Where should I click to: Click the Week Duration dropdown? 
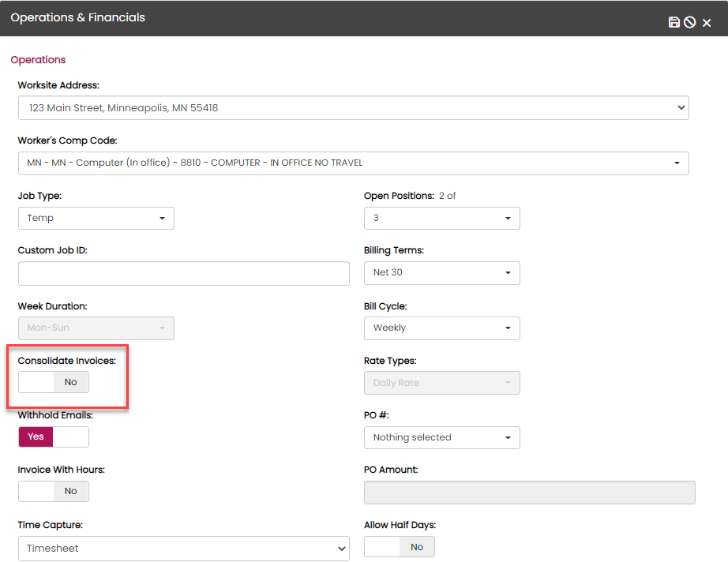(96, 328)
